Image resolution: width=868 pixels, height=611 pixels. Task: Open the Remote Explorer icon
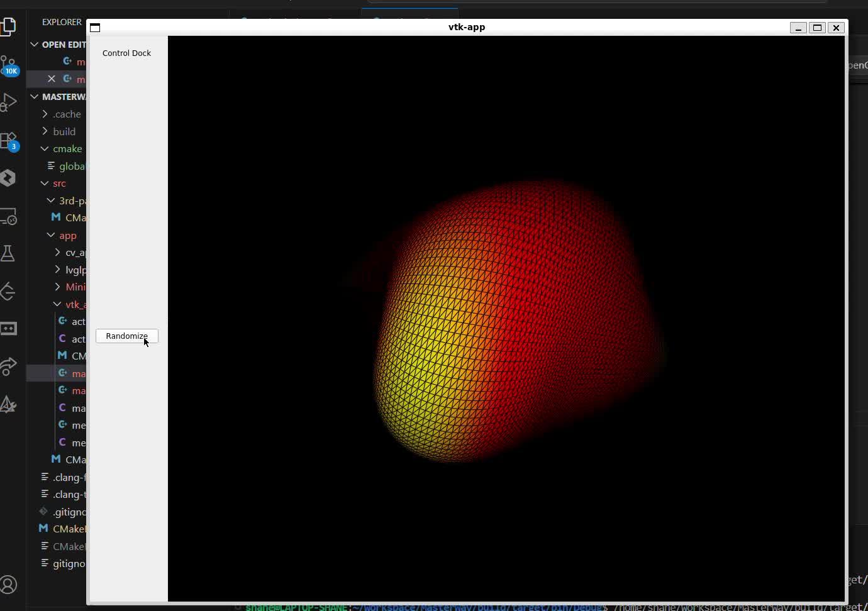point(9,216)
